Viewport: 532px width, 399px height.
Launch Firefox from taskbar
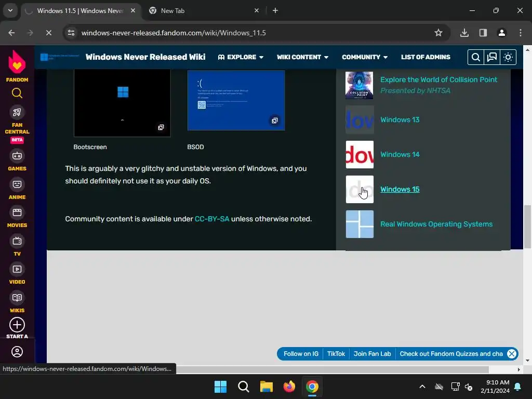[289, 387]
